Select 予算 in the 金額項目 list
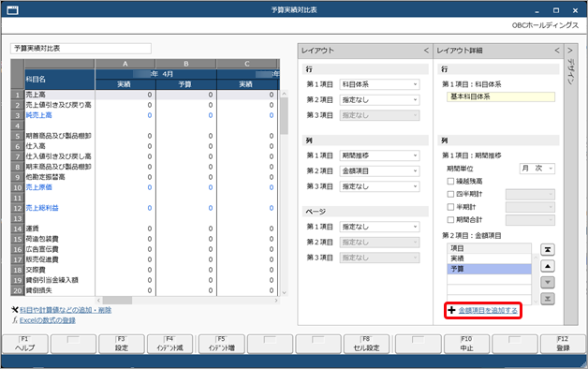588x369 pixels. (489, 269)
